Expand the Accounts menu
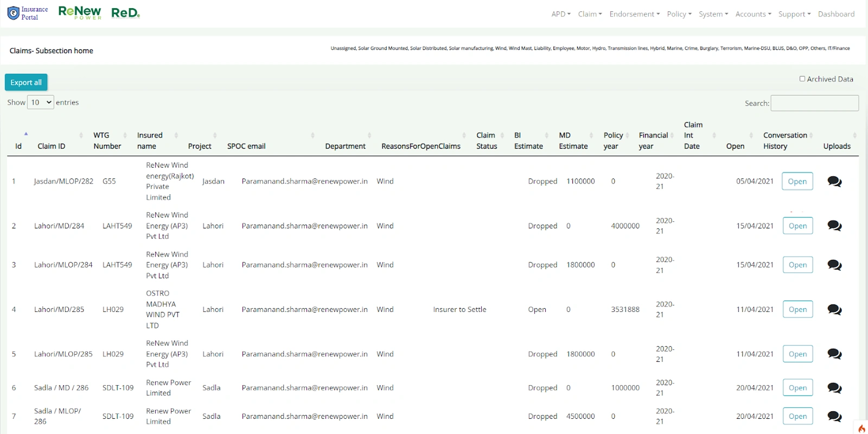The height and width of the screenshot is (434, 868). [753, 14]
